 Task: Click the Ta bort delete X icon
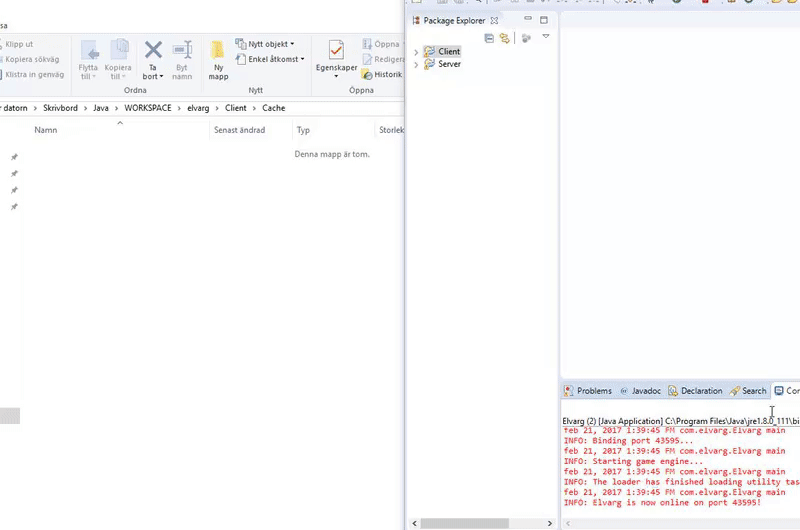[x=153, y=50]
